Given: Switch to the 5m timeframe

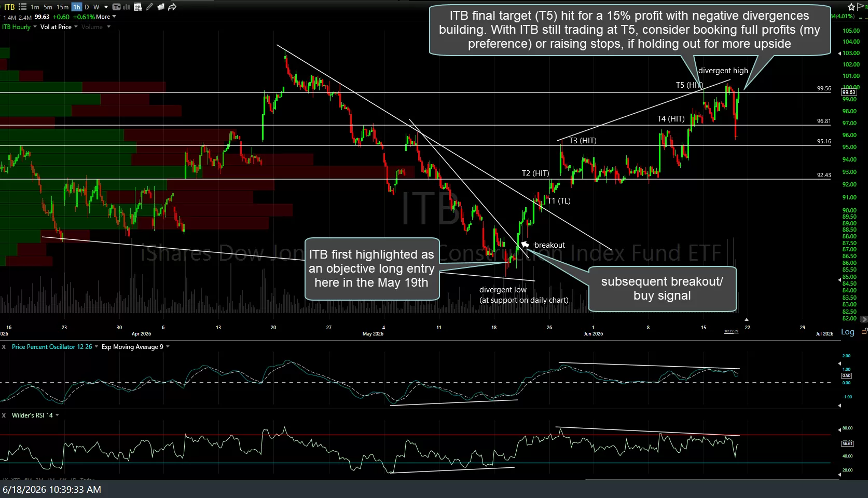Looking at the screenshot, I should coord(48,7).
